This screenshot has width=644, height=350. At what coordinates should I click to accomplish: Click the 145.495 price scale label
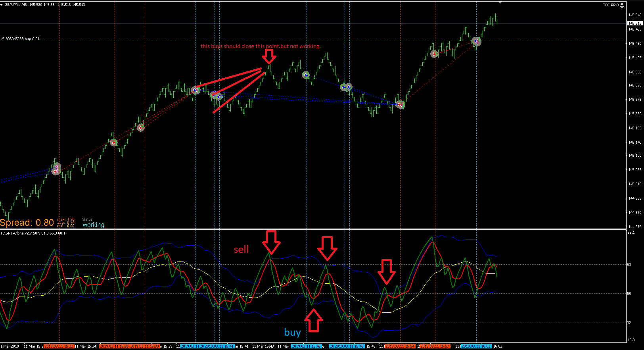click(x=635, y=29)
